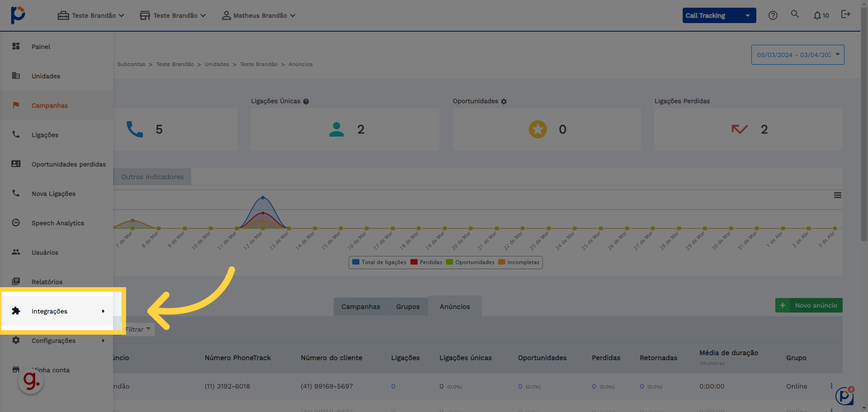The height and width of the screenshot is (412, 868).
Task: Open the chart hamburger menu icon
Action: tap(838, 195)
